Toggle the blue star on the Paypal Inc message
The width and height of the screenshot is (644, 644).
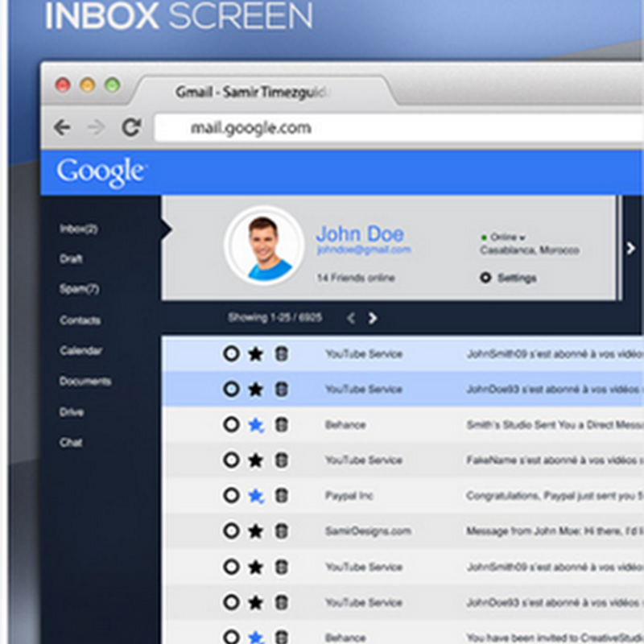tap(256, 496)
